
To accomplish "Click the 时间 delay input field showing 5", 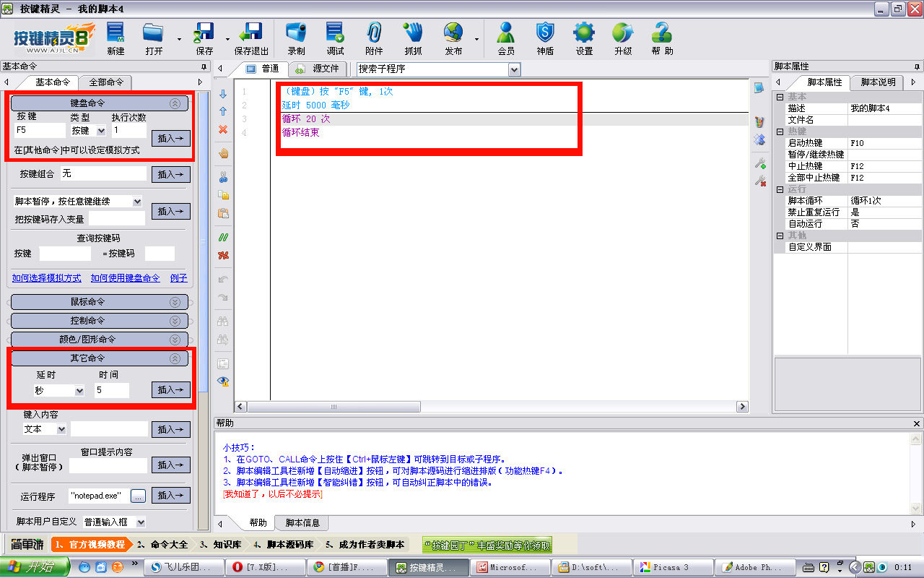I will pos(111,390).
